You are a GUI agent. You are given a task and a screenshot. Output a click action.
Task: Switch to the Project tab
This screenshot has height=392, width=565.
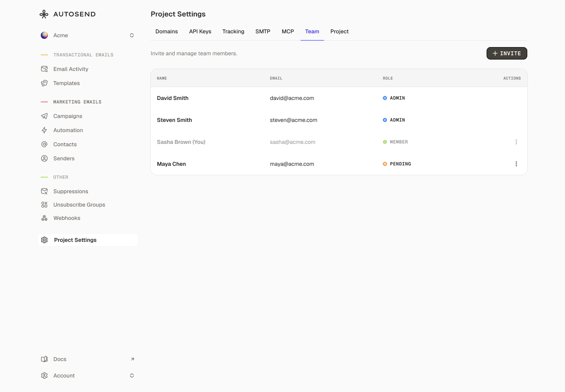pyautogui.click(x=340, y=31)
